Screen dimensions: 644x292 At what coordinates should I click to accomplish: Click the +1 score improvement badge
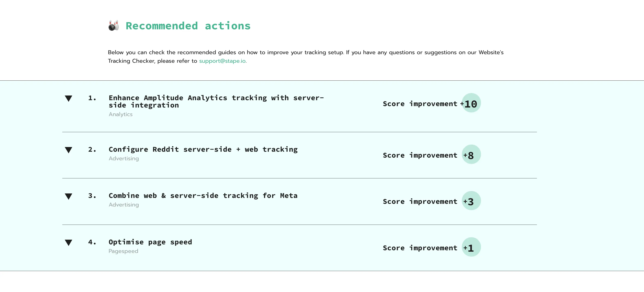pos(471,247)
